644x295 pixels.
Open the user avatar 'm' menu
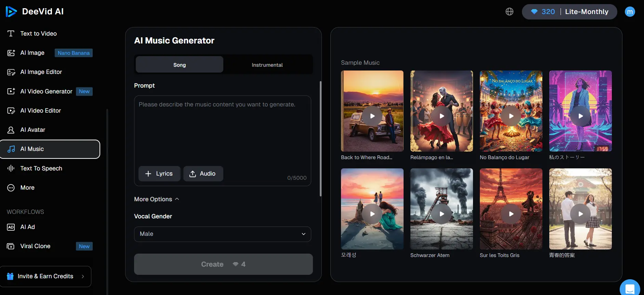click(630, 12)
